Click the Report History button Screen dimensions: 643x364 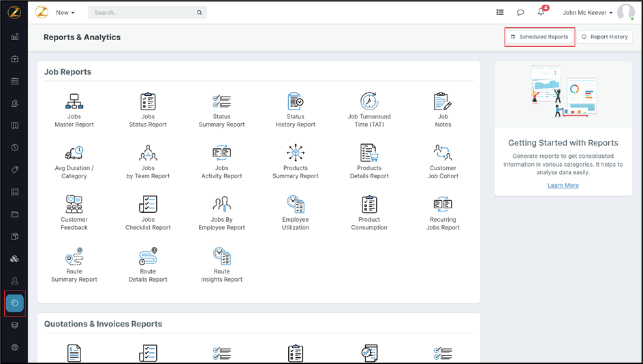[x=604, y=37]
